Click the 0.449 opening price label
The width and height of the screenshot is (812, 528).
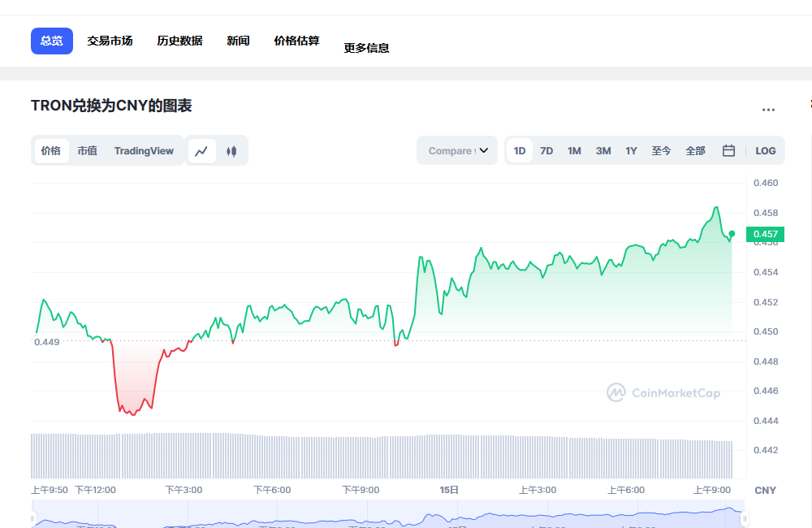pyautogui.click(x=46, y=342)
